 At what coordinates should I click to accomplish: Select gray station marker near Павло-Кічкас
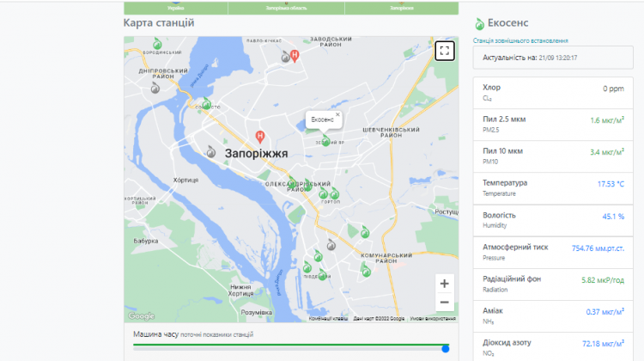pos(286,57)
